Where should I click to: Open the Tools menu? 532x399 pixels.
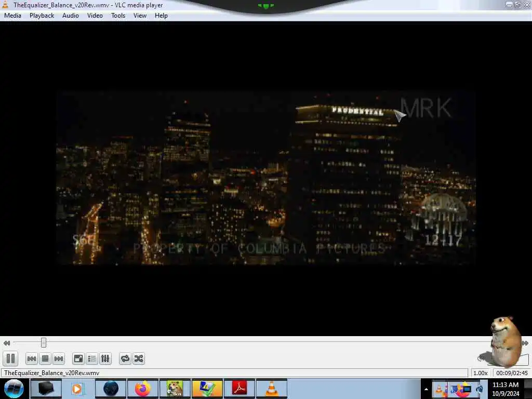point(118,16)
